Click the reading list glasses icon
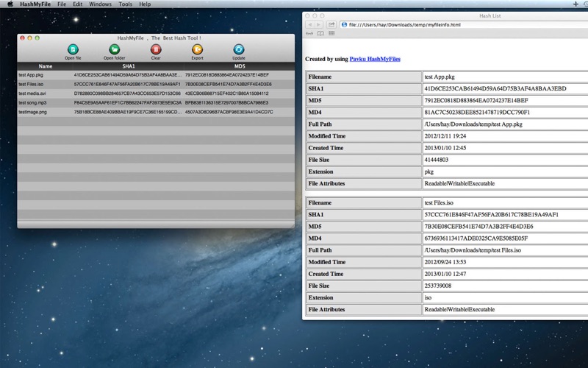 coord(309,33)
